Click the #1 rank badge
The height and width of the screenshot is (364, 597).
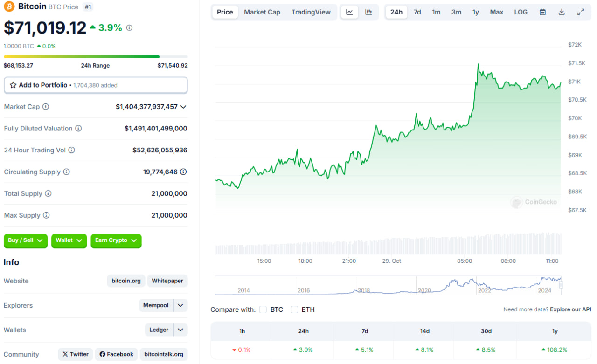[88, 7]
